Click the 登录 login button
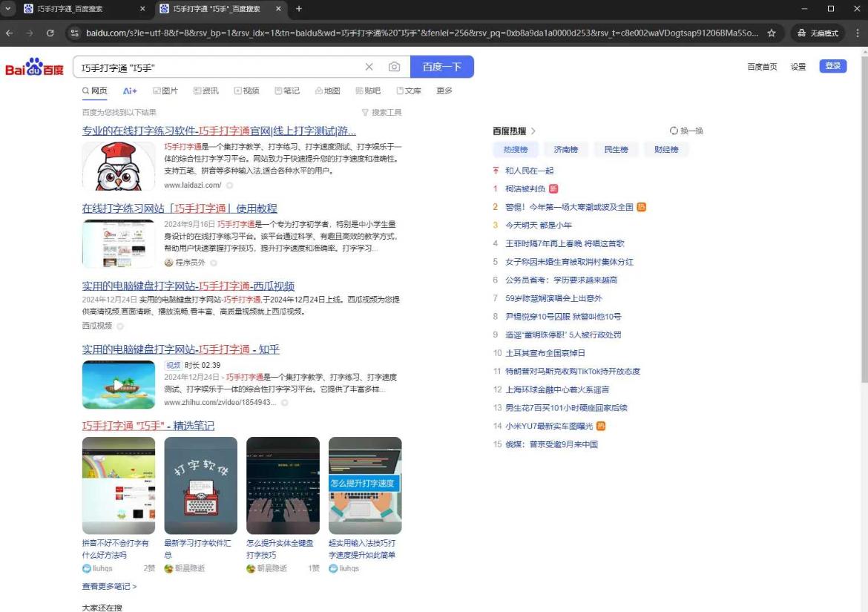The width and height of the screenshot is (868, 612). point(832,66)
